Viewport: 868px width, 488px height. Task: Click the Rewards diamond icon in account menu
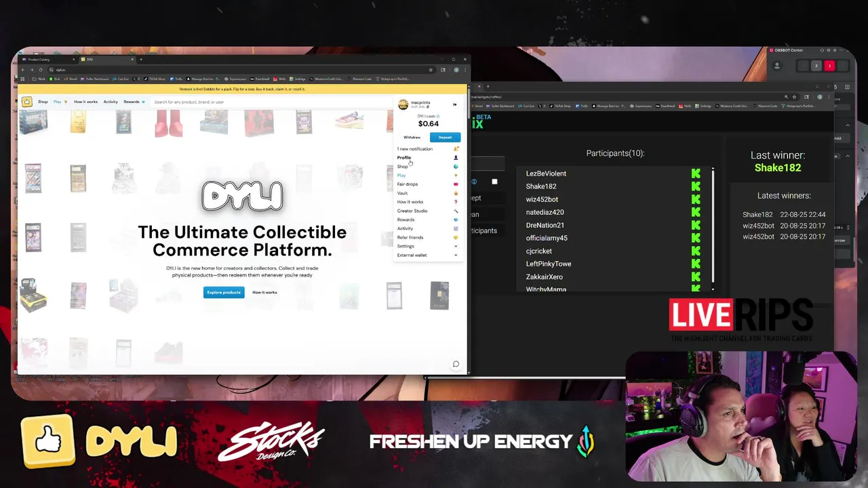(x=456, y=220)
